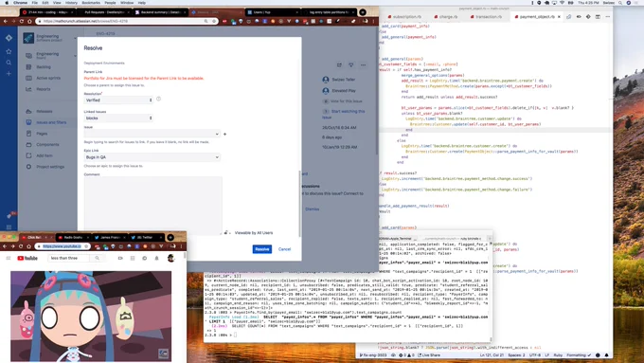Click inside the Comment text area
Image resolution: width=644 pixels, height=363 pixels.
[152, 206]
